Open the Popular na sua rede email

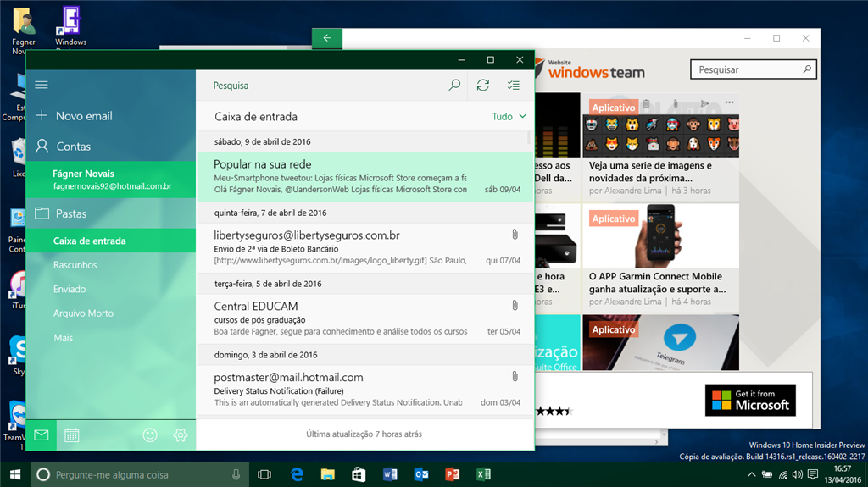(365, 176)
